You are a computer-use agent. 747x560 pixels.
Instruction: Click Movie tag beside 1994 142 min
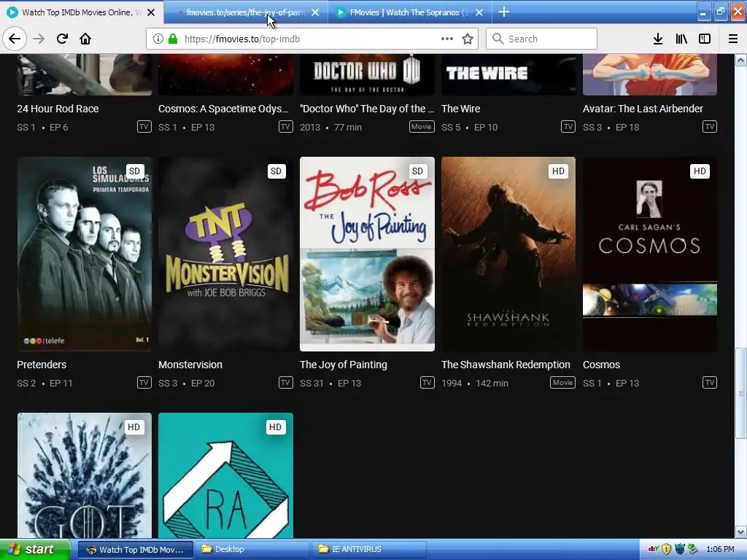coord(562,382)
